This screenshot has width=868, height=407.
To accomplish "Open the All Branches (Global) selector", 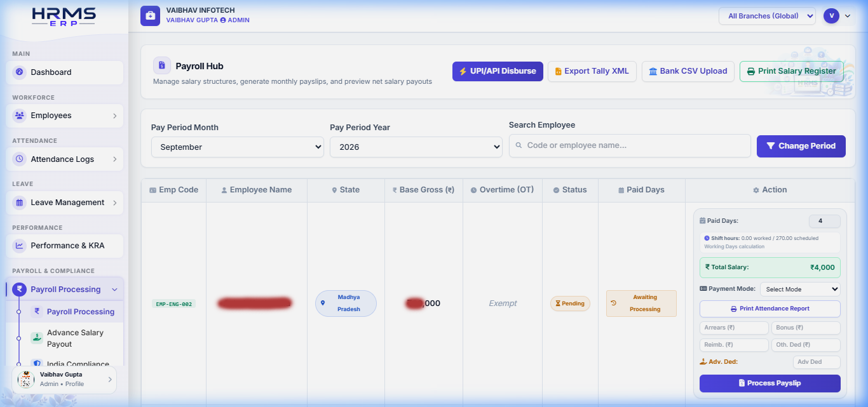I will click(767, 16).
